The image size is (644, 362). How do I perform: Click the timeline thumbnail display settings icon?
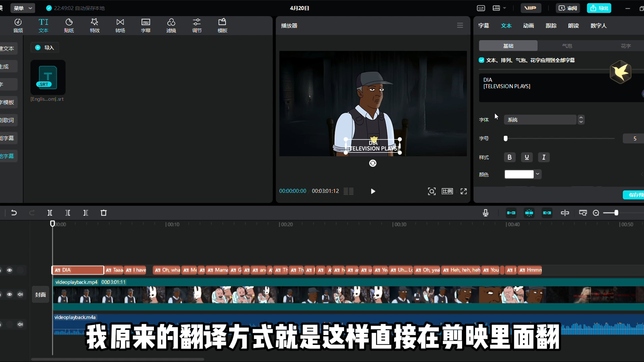pos(583,213)
